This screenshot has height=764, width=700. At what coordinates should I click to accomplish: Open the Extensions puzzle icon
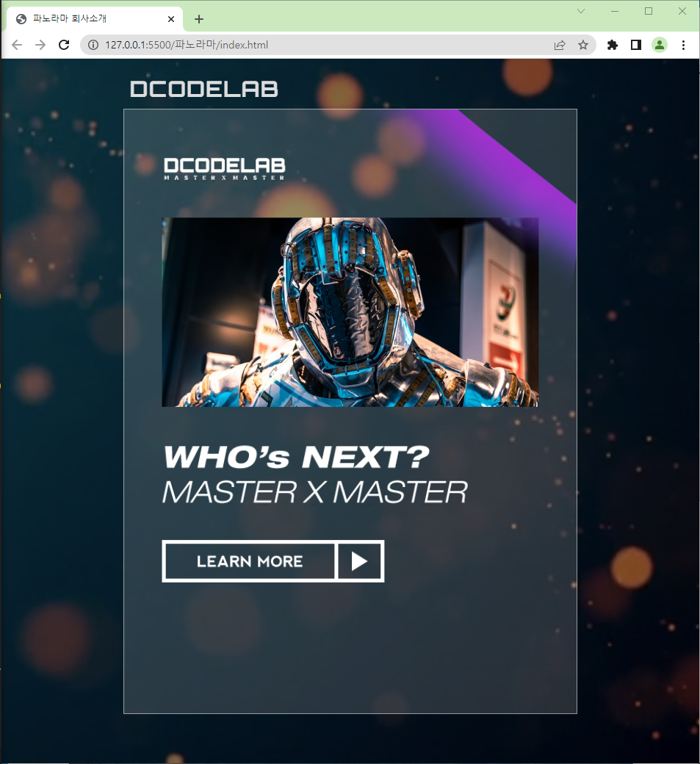[613, 45]
